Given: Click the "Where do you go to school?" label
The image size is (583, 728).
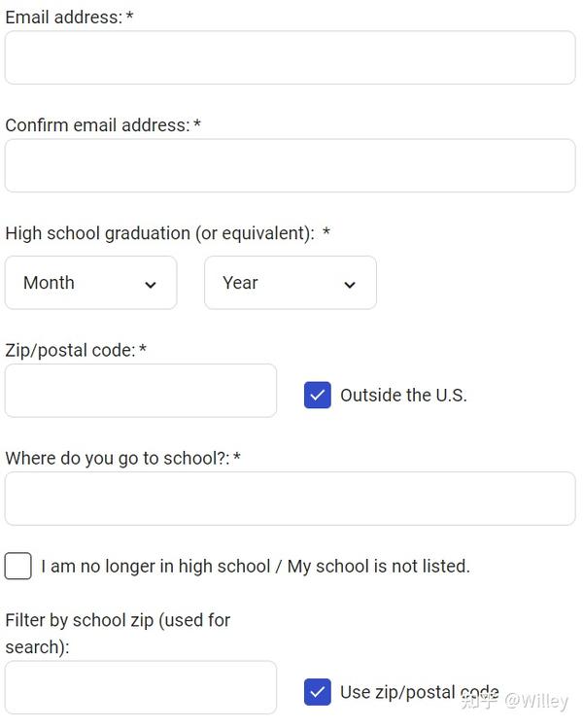Looking at the screenshot, I should coord(117,458).
